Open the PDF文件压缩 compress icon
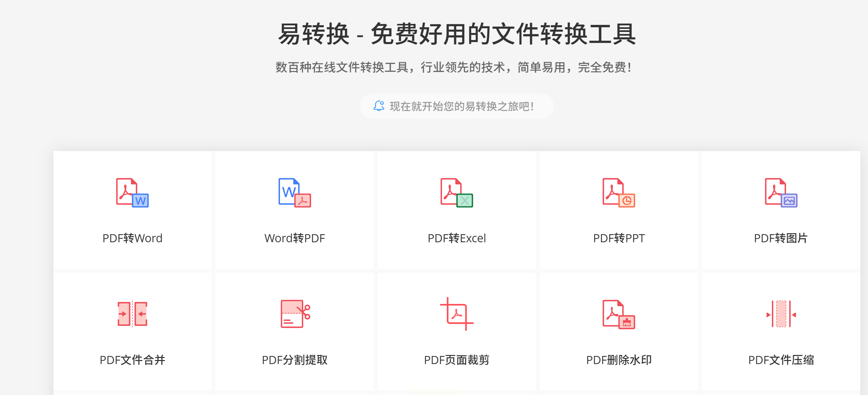 [x=781, y=314]
